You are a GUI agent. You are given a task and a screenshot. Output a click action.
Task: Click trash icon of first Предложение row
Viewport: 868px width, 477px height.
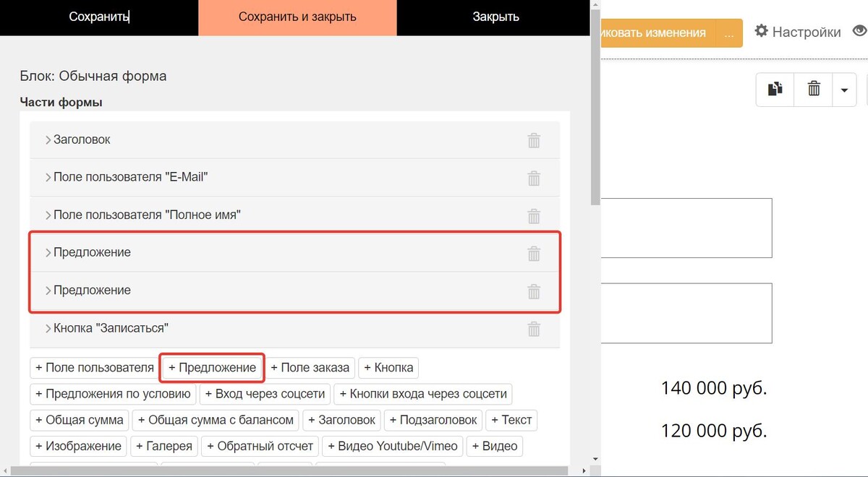[534, 253]
